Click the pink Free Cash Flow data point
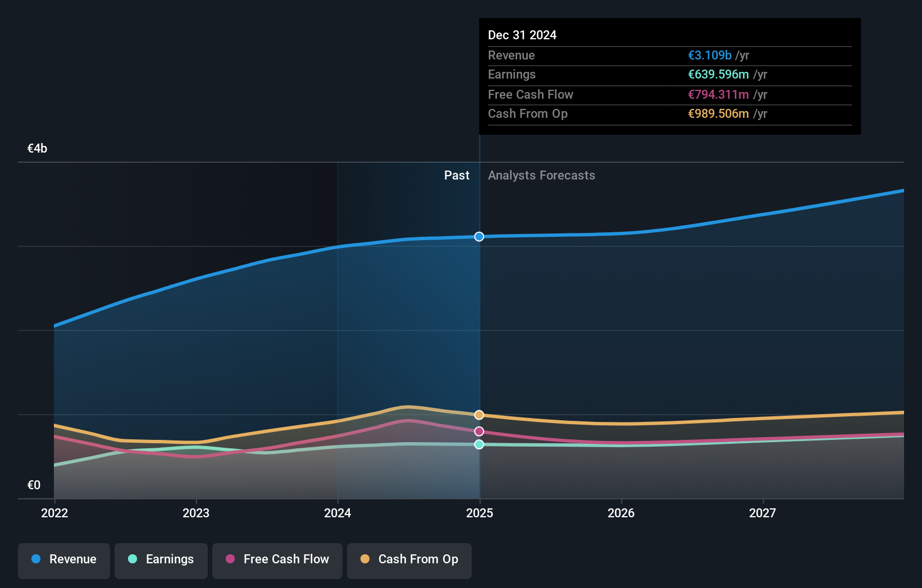 tap(479, 431)
